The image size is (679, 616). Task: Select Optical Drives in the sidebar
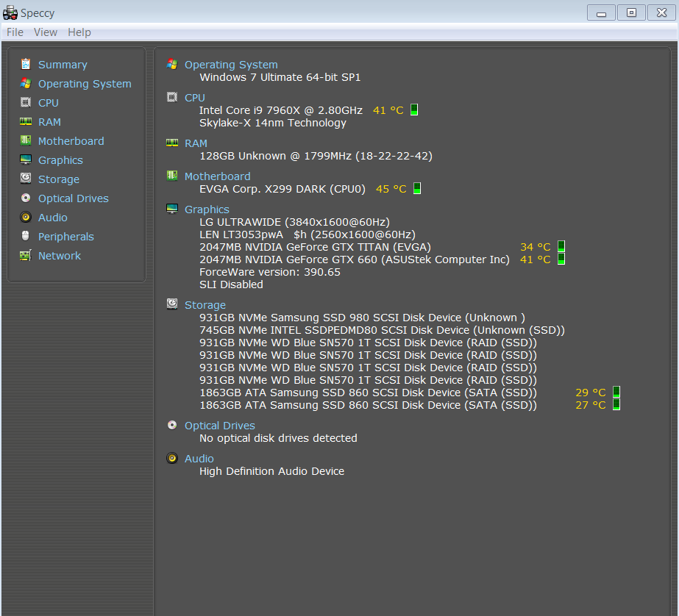(x=74, y=198)
